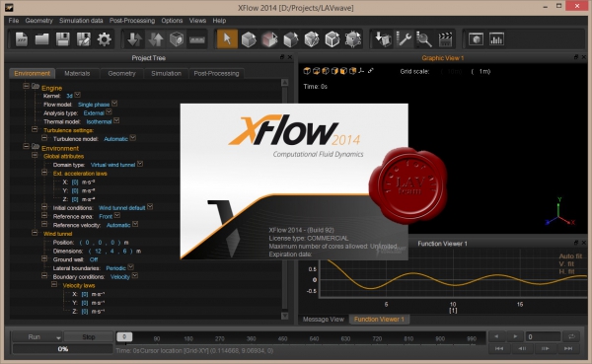This screenshot has width=592, height=364.
Task: Collapse the Velocity laws node
Action: coord(54,284)
